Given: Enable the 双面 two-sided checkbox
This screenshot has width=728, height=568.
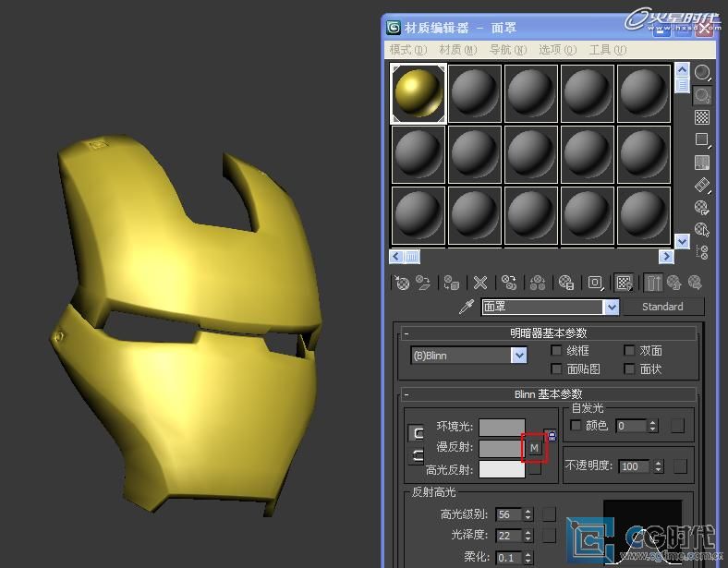Looking at the screenshot, I should [629, 350].
